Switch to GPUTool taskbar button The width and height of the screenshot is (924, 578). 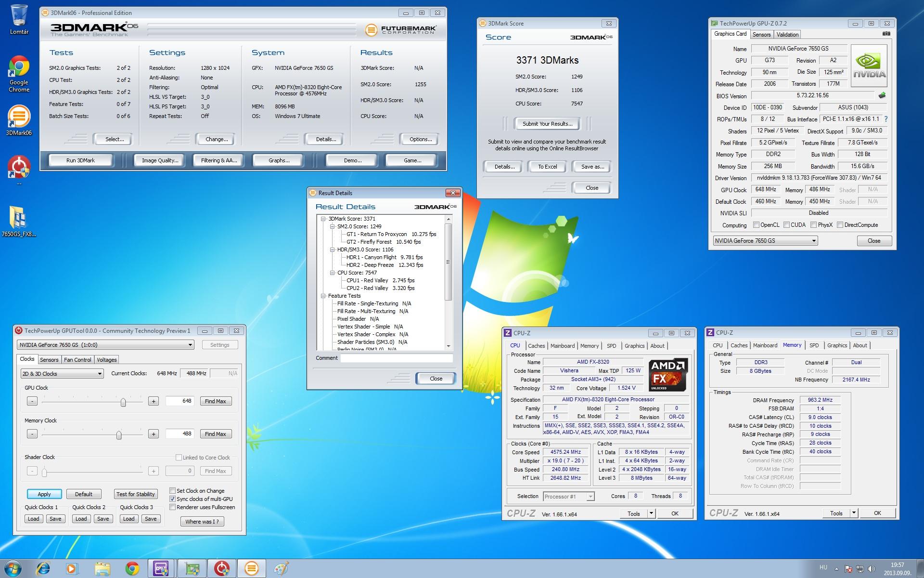coord(221,569)
